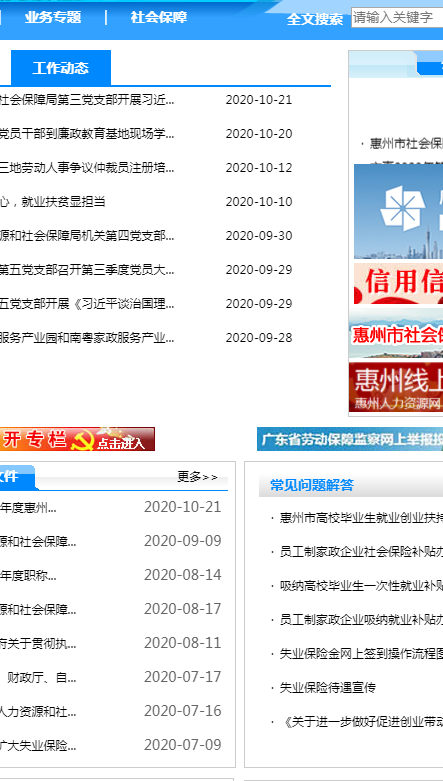The image size is (443, 781).
Task: Open news item 源和社会保障局机关第四党支部
Action: tap(87, 236)
